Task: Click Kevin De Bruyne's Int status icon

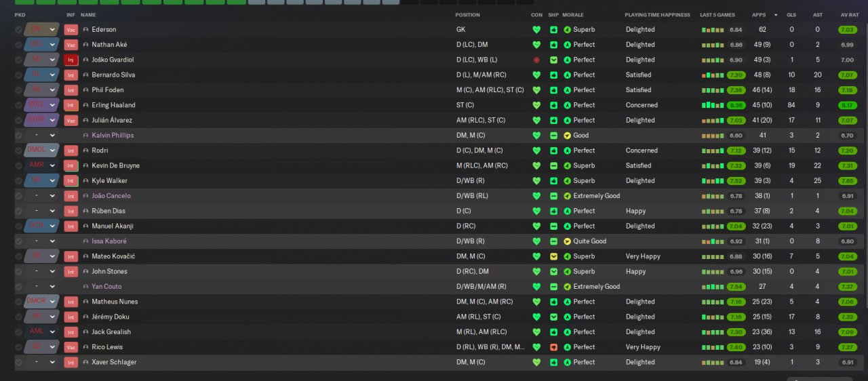Action: pos(71,165)
